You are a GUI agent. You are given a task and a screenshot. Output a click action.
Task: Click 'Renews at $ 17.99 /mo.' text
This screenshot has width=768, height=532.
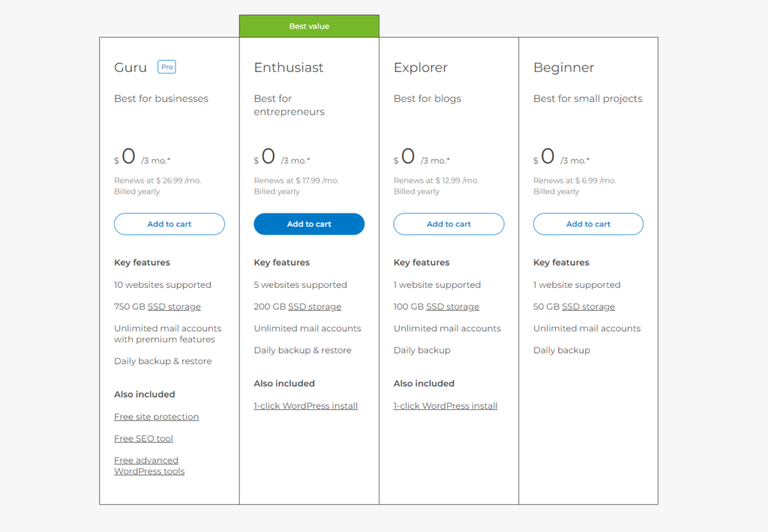296,181
